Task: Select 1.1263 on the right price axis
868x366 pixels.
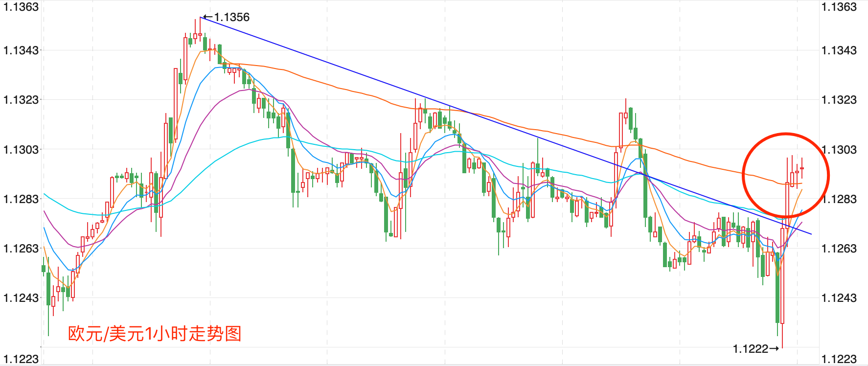Action: pyautogui.click(x=839, y=249)
